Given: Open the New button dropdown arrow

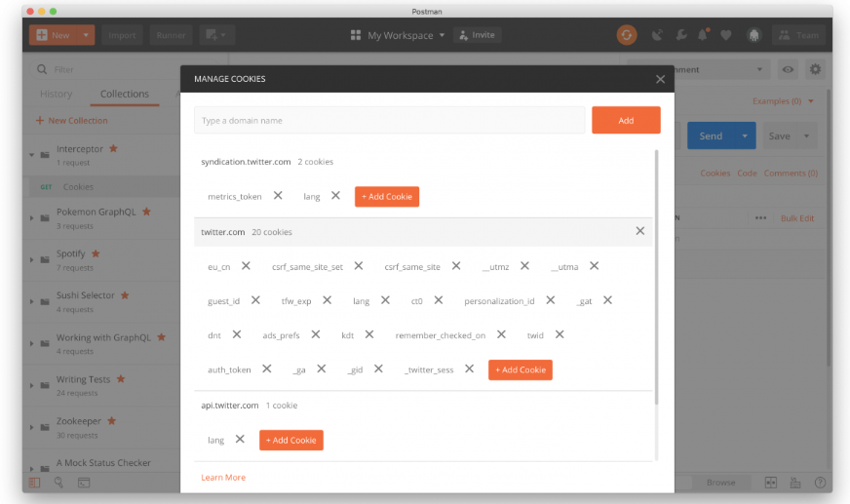Looking at the screenshot, I should 86,35.
